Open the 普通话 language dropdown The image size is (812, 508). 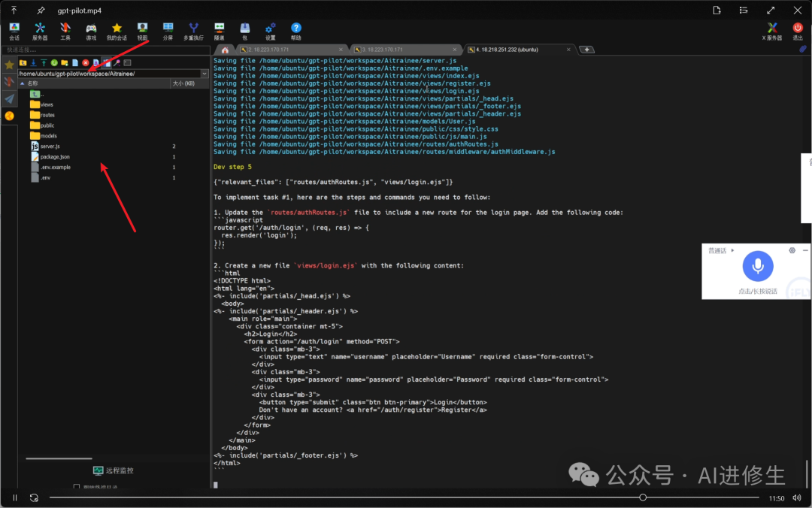721,251
